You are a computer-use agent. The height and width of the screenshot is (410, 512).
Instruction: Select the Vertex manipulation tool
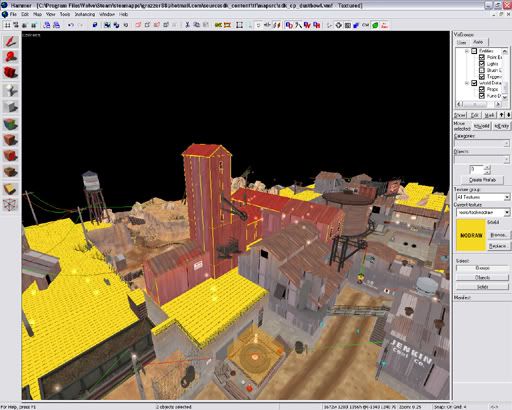[x=10, y=205]
